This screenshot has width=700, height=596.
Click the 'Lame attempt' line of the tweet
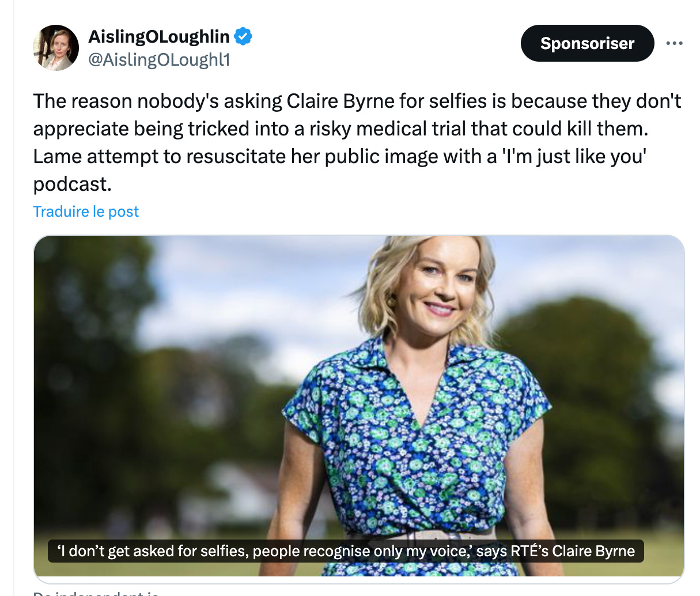(339, 157)
